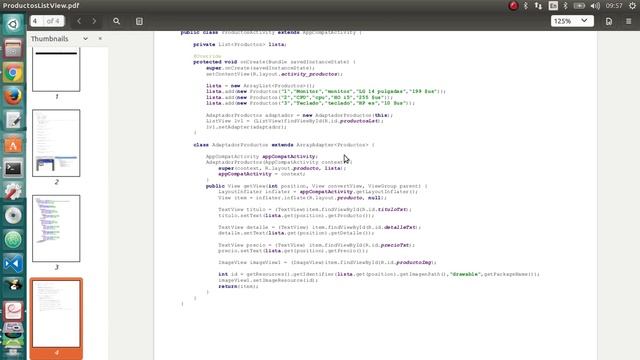Open the system session gear menu

(632, 6)
